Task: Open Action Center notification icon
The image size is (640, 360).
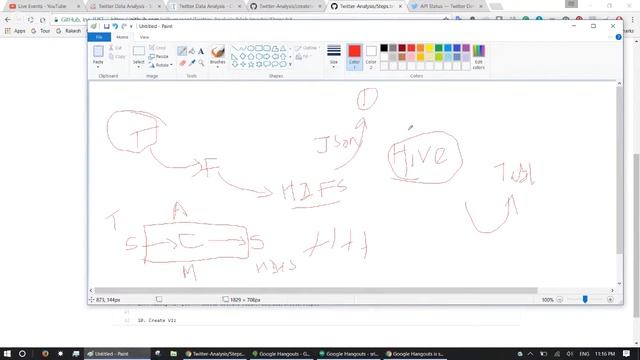Action: point(627,354)
